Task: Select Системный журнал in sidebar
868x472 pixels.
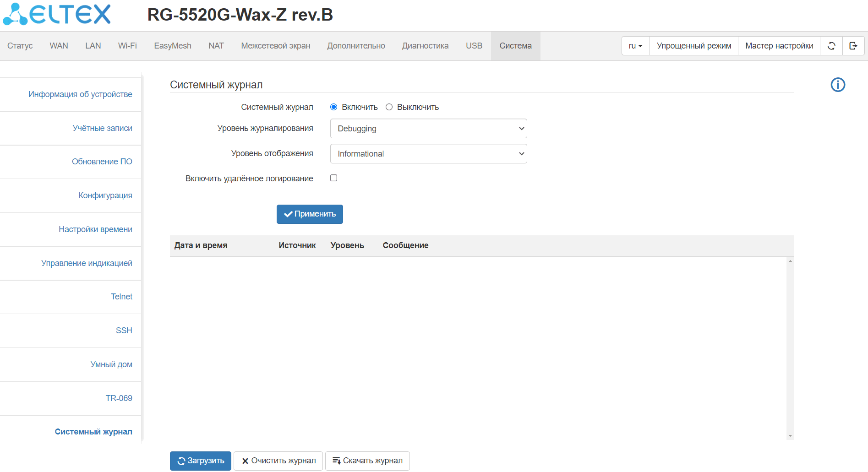Action: coord(93,432)
